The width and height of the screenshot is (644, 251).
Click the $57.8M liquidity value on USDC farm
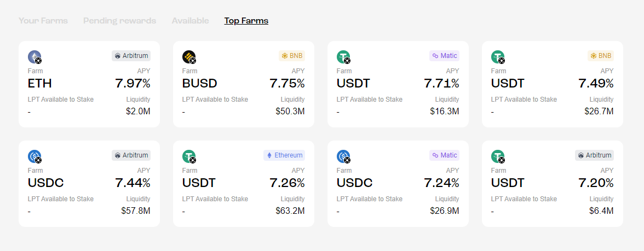pos(135,211)
